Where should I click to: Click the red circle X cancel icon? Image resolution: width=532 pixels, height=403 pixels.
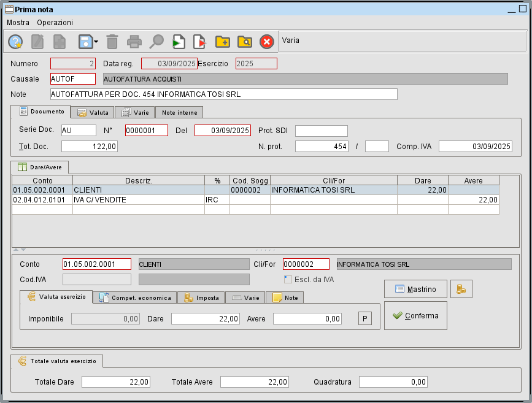tap(267, 42)
